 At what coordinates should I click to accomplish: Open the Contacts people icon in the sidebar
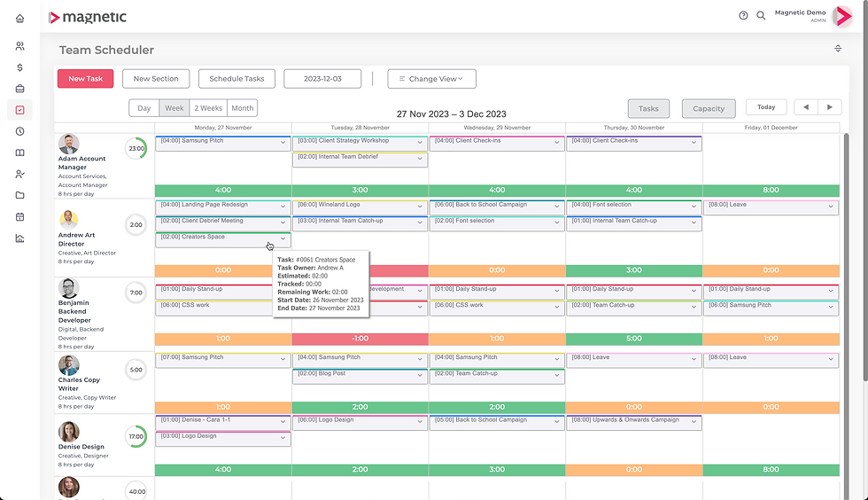coord(19,46)
